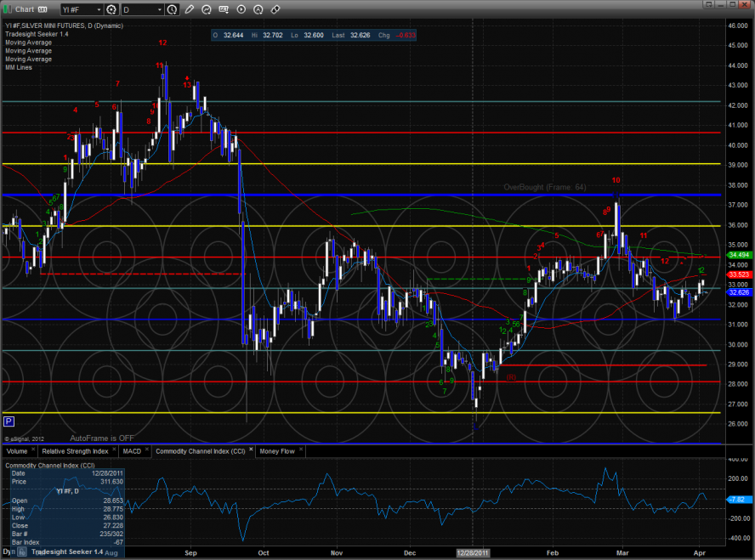Expand the YI #F symbol dropdown

point(98,9)
